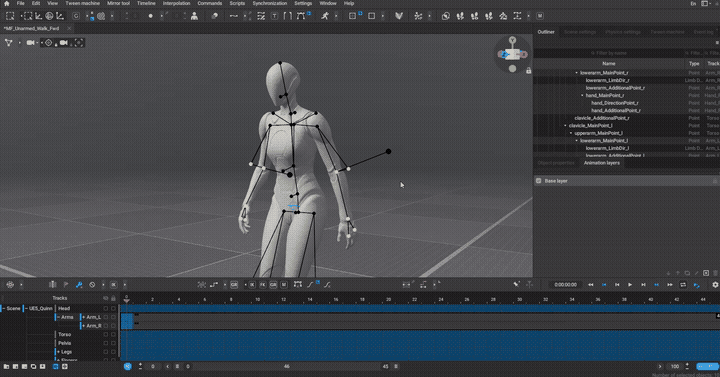Jump to the last frame
This screenshot has height=377, width=720.
click(x=670, y=285)
